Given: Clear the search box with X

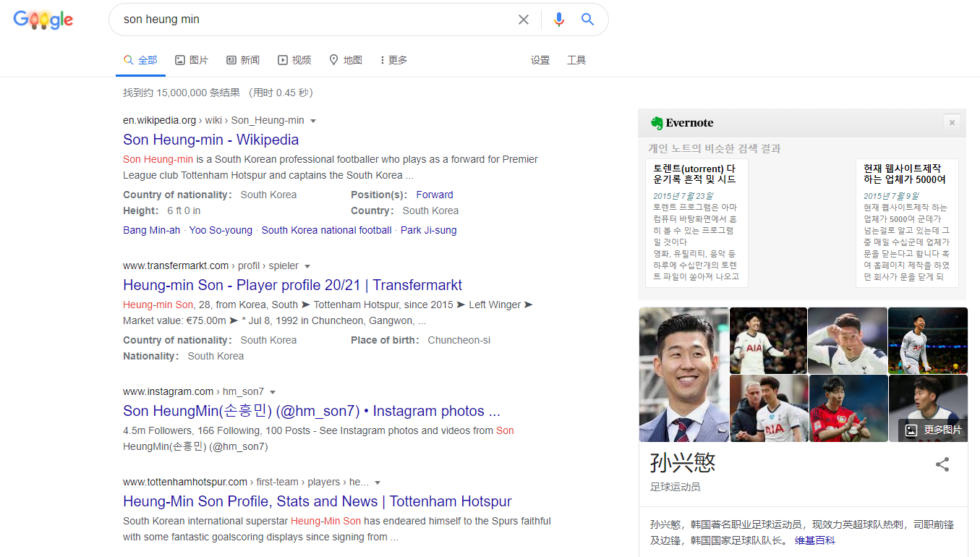Looking at the screenshot, I should (524, 20).
